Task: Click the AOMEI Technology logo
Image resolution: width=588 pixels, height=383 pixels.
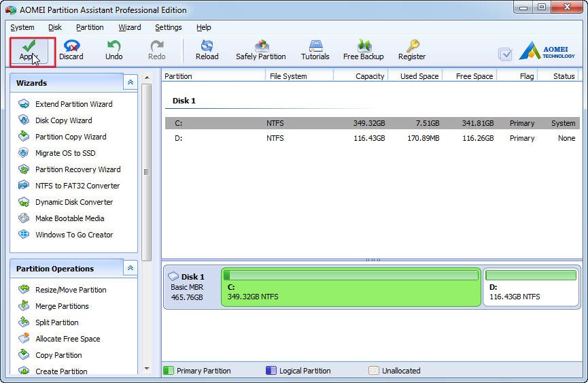Action: (547, 52)
